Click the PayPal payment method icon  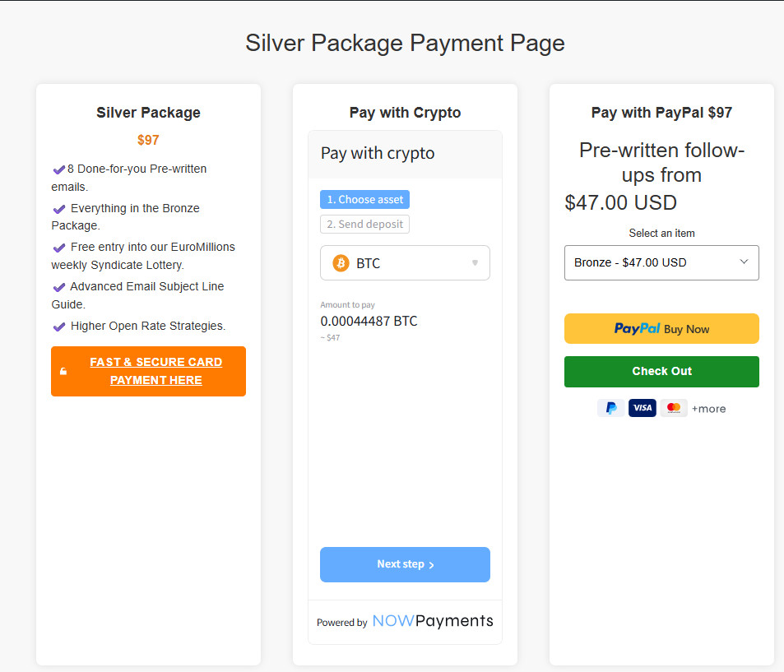click(x=610, y=408)
